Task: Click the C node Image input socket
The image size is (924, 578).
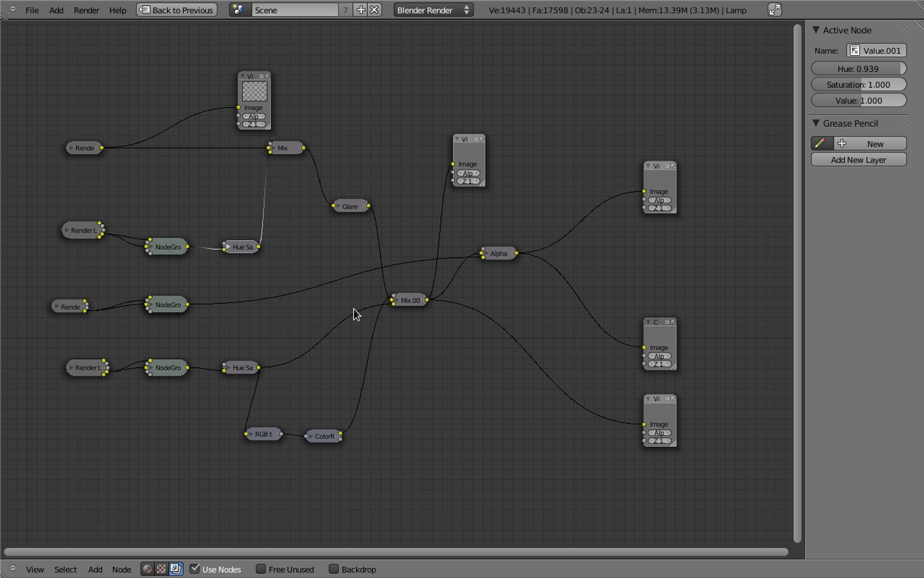Action: point(644,347)
